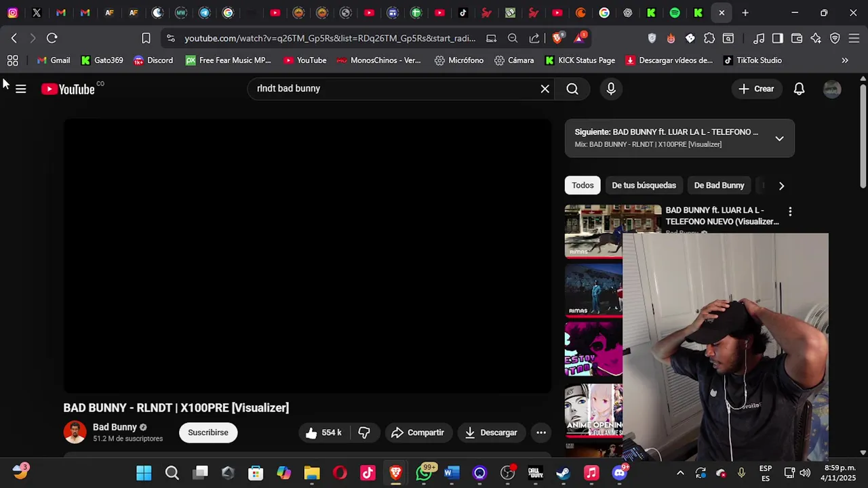
Task: Open the Crear menu
Action: pyautogui.click(x=756, y=89)
